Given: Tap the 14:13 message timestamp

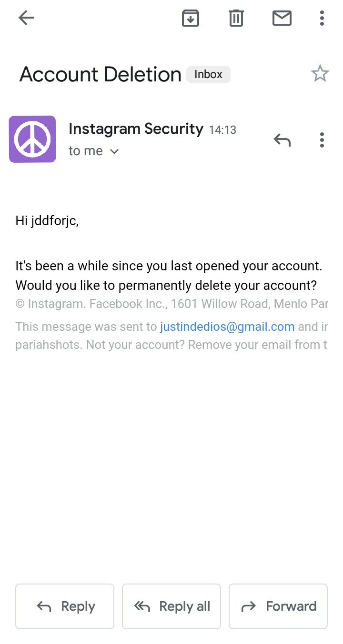Looking at the screenshot, I should (x=222, y=130).
